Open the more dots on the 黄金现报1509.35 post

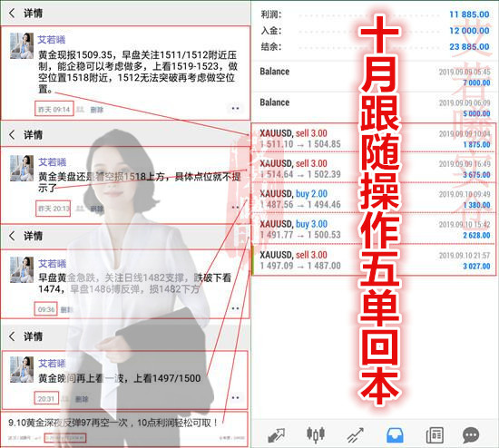point(235,109)
